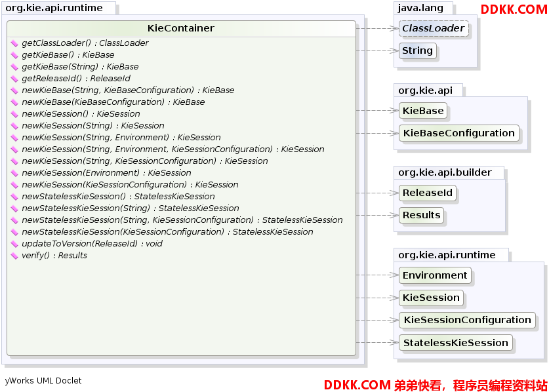The width and height of the screenshot is (549, 392).
Task: Select the getClassLoader() : ClassLoader text
Action: pyautogui.click(x=85, y=43)
